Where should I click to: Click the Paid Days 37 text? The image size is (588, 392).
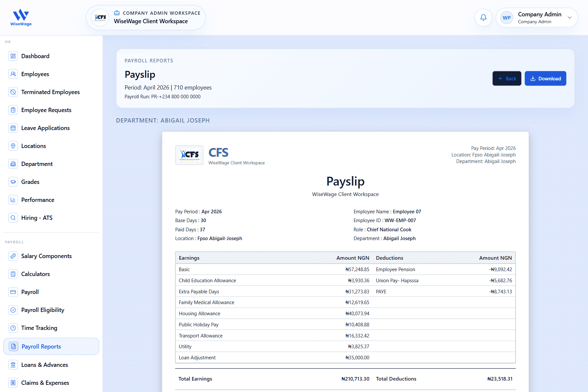click(190, 230)
